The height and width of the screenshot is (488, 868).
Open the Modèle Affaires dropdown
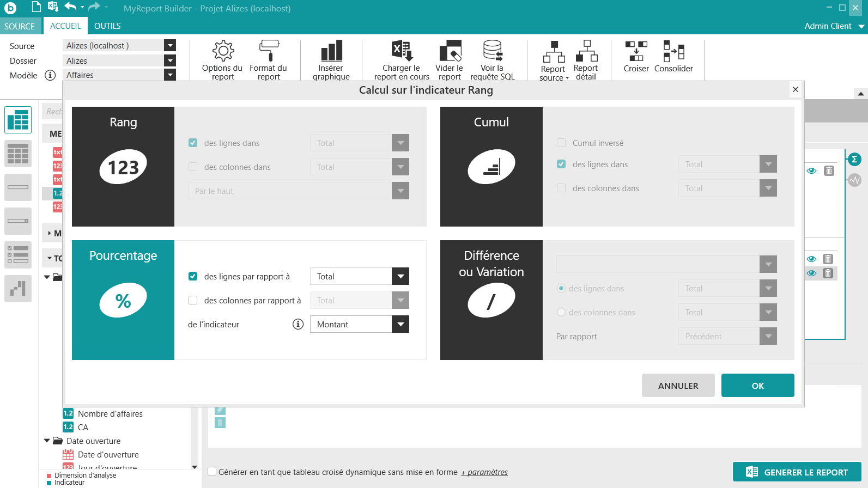click(x=170, y=75)
